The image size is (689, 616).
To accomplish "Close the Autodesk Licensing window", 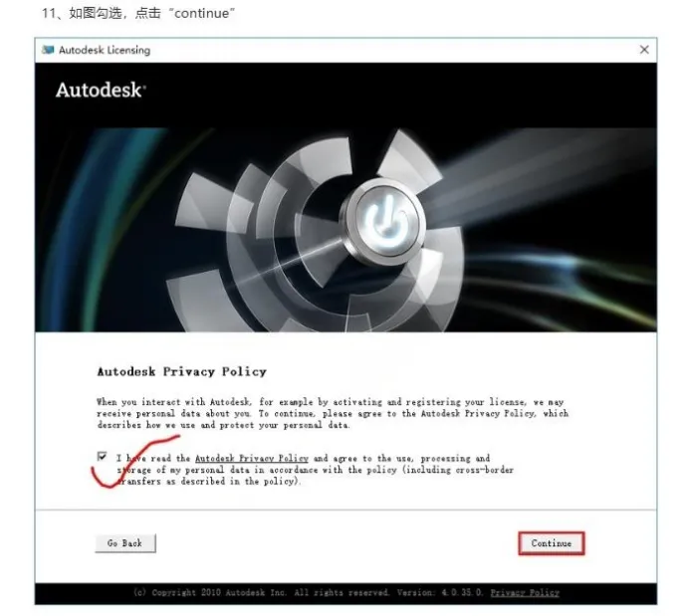I will (x=644, y=50).
